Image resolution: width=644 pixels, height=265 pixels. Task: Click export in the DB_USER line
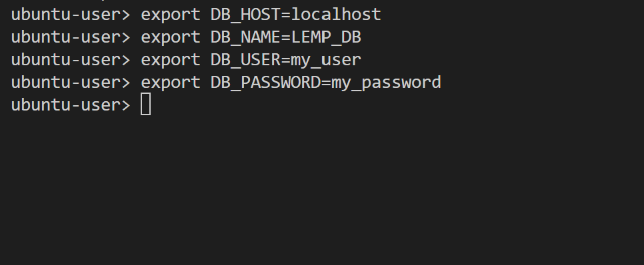(x=171, y=60)
